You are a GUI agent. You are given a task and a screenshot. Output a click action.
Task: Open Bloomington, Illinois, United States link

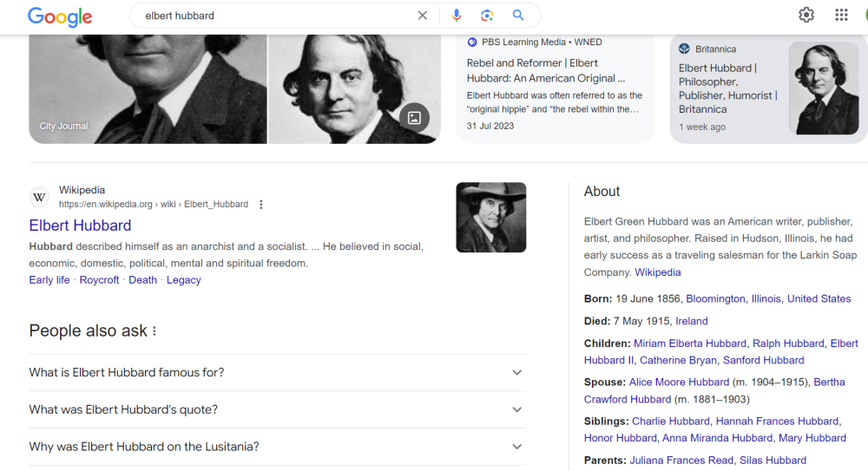(x=768, y=299)
